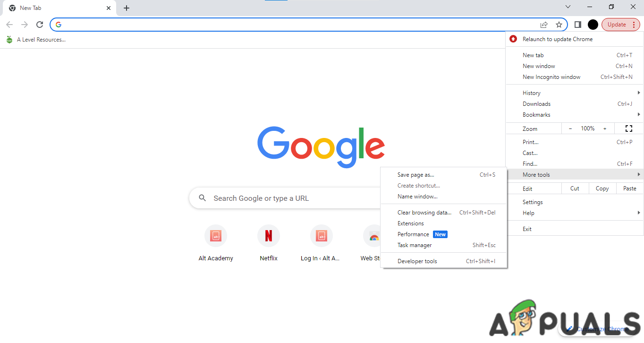Choose New window from Chrome menu
644x343 pixels.
[575, 66]
